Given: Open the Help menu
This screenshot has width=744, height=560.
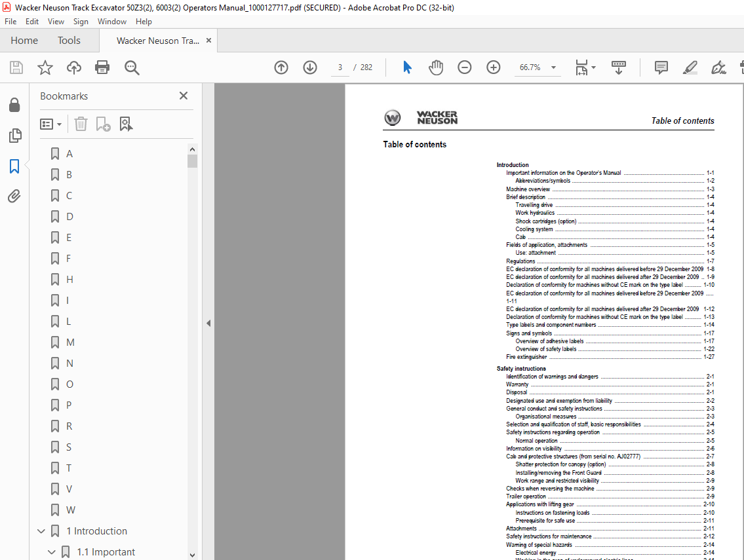Looking at the screenshot, I should pyautogui.click(x=144, y=22).
